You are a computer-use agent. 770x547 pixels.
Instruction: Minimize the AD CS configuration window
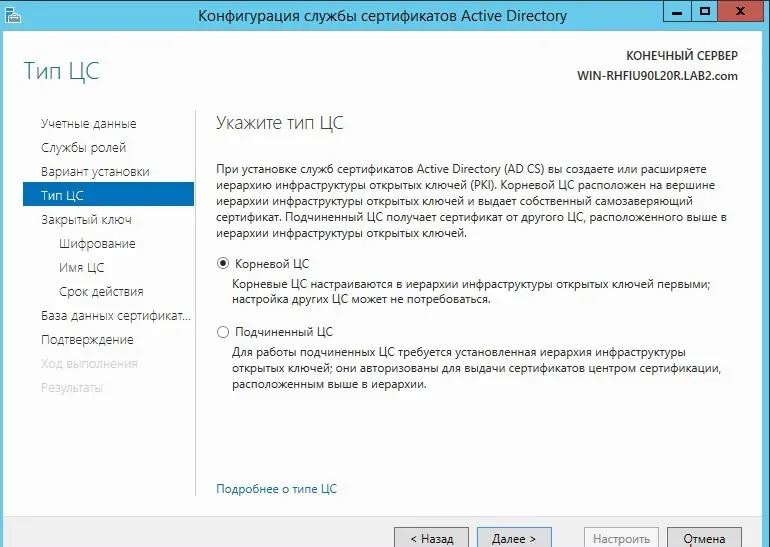tap(678, 12)
